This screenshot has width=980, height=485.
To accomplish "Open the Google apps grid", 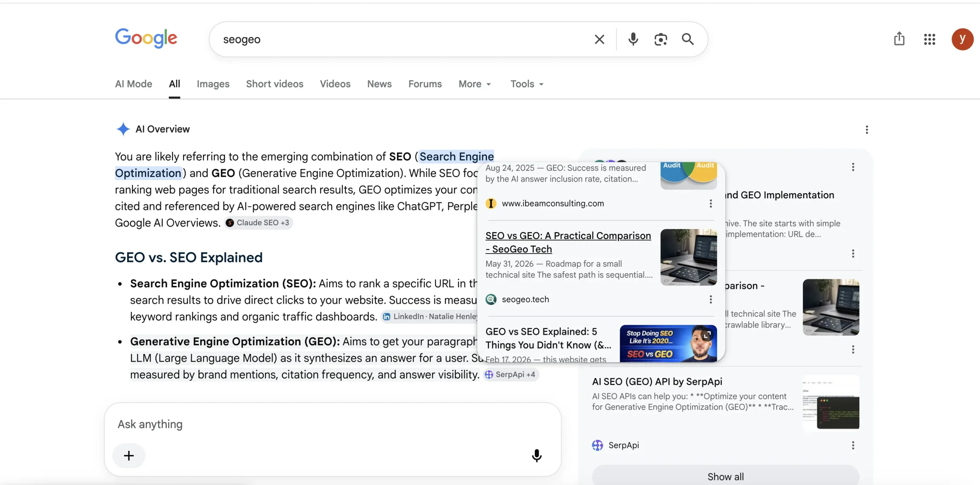I will pyautogui.click(x=929, y=39).
